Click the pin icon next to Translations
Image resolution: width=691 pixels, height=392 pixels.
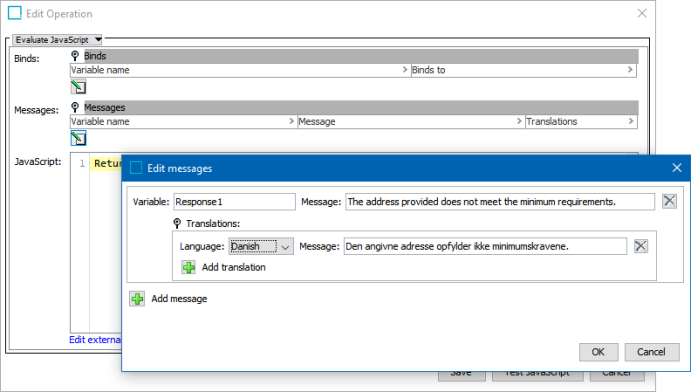(177, 223)
